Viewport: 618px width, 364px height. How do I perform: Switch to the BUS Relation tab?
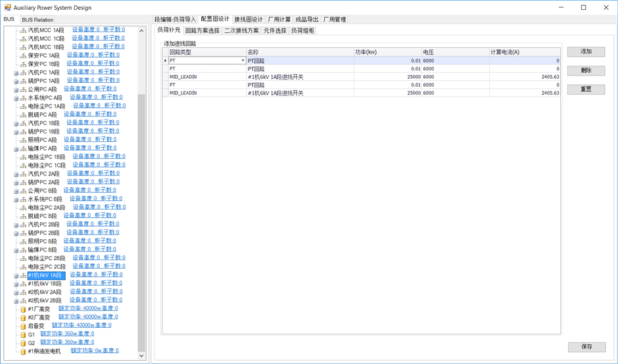[x=37, y=20]
